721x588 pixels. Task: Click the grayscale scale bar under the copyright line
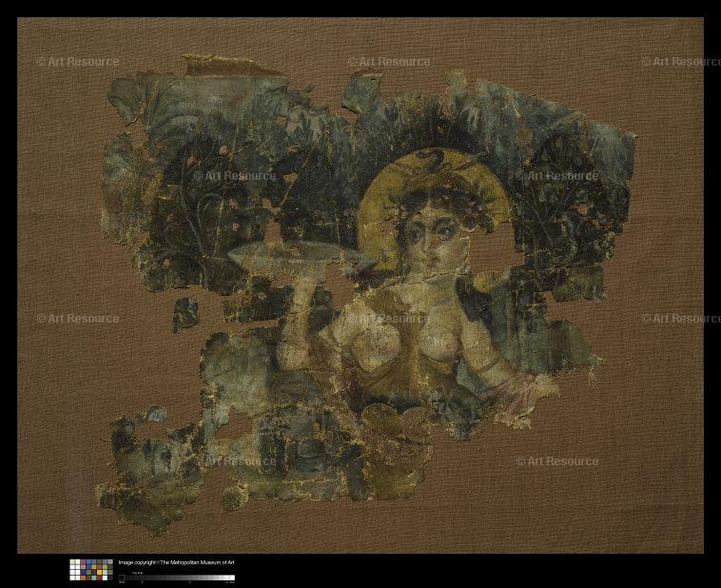177,578
